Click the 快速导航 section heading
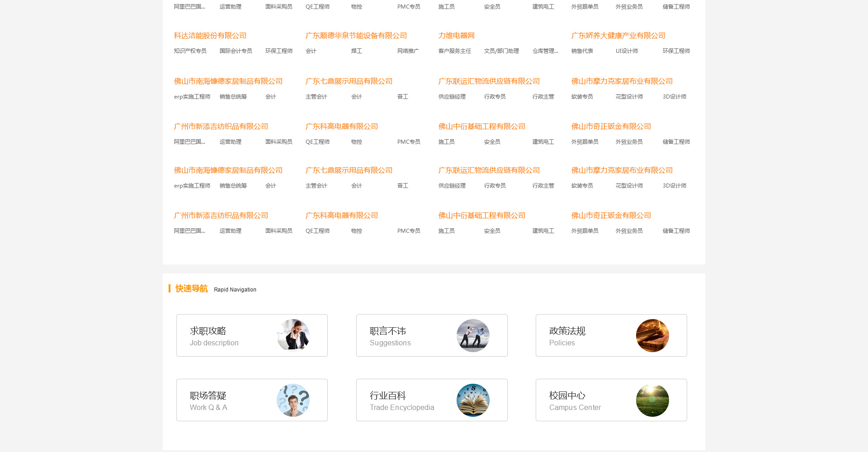The image size is (868, 452). tap(192, 289)
